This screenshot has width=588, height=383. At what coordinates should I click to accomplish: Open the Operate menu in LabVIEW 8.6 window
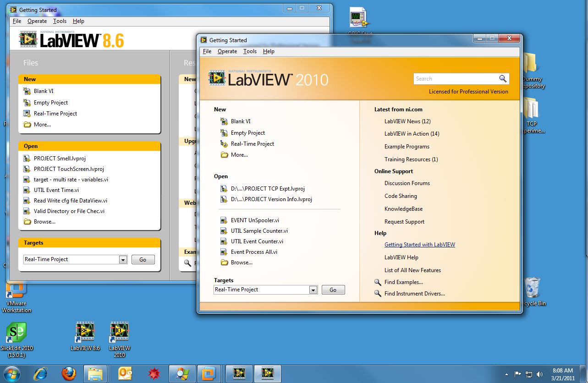pos(37,21)
